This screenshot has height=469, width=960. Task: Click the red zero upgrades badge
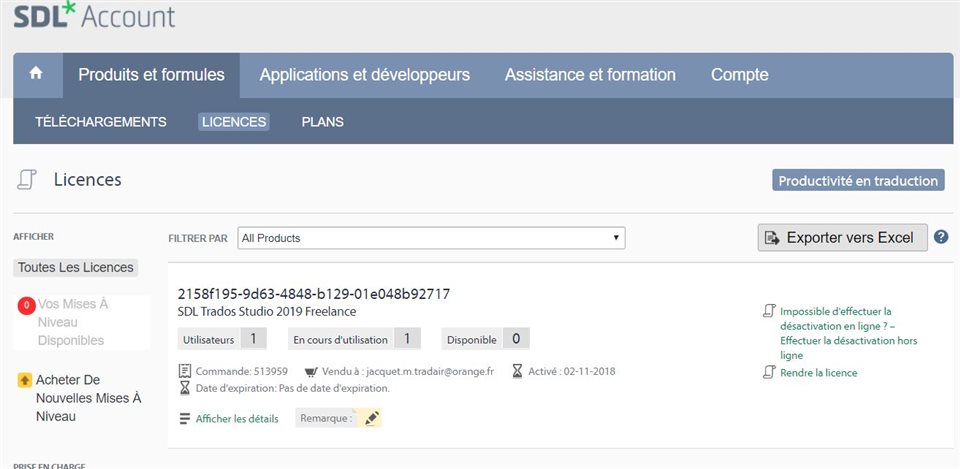tap(26, 304)
